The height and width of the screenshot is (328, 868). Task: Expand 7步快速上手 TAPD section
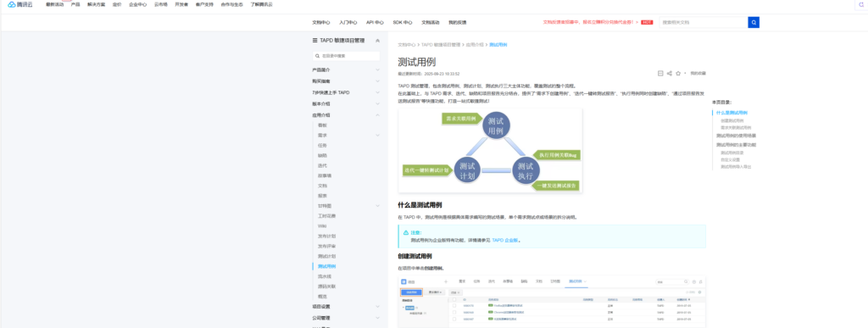(377, 92)
